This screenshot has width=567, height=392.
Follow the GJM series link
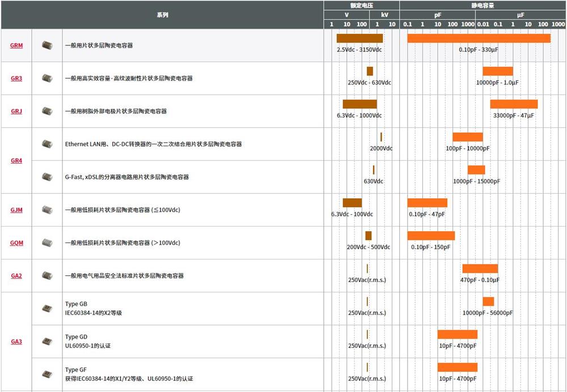tap(16, 210)
